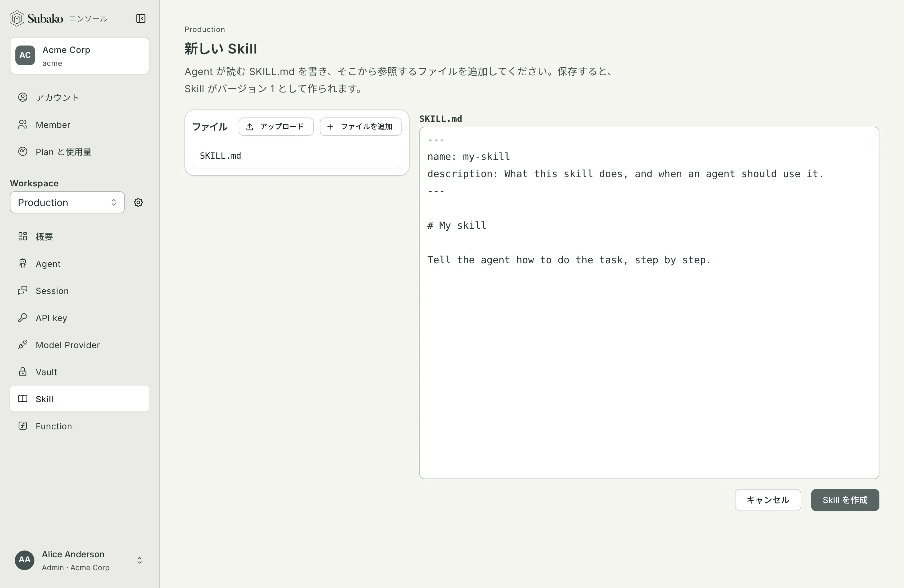Image resolution: width=904 pixels, height=588 pixels.
Task: Click the Subako hexagon logo
Action: click(x=17, y=18)
